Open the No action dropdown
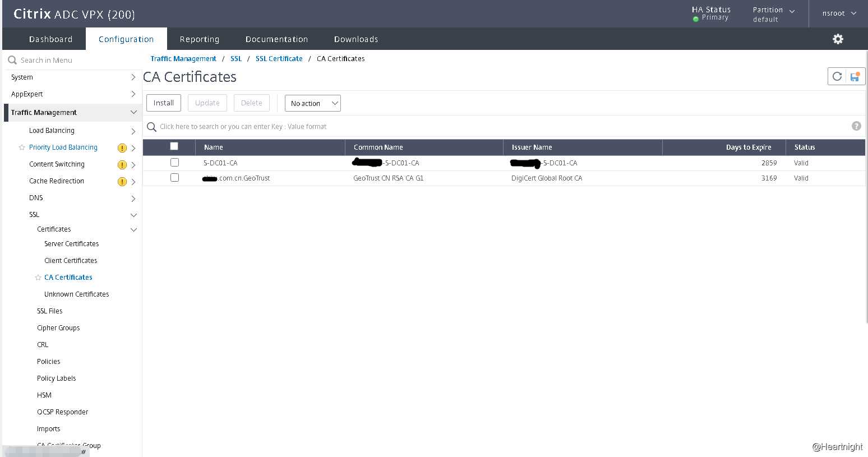Viewport: 868px width, 457px height. coord(313,103)
